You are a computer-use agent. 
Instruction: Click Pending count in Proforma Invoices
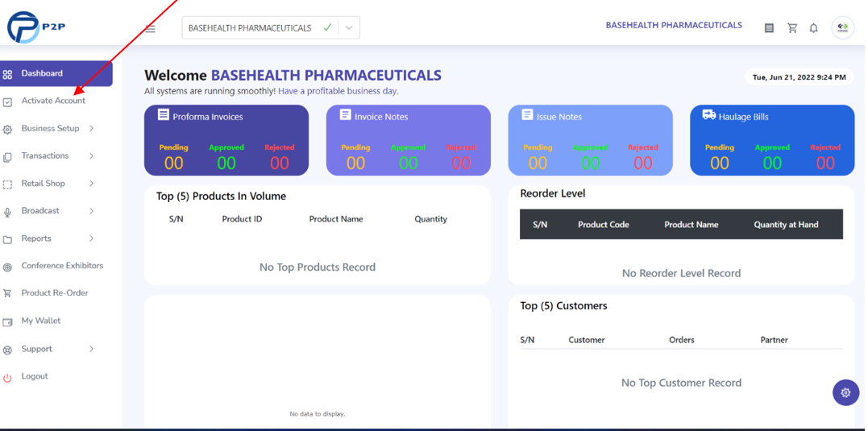point(174,164)
